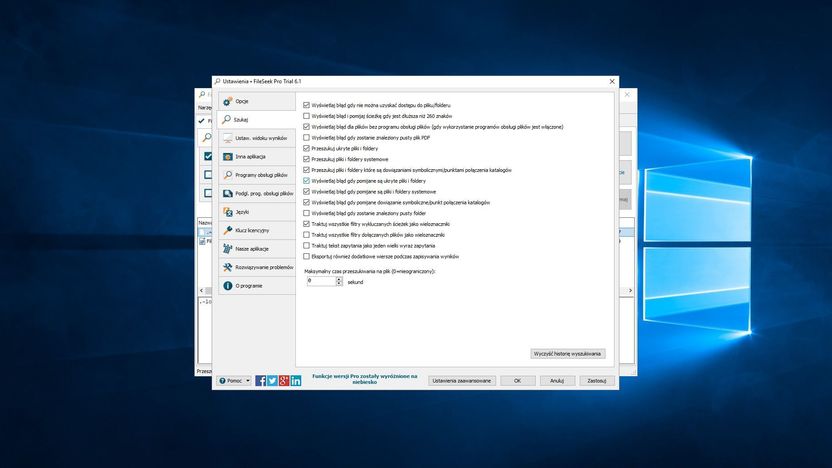The image size is (832, 468).
Task: Toggle 'Przeszukuj dowiązania symboliczne' checkbox
Action: [x=306, y=170]
